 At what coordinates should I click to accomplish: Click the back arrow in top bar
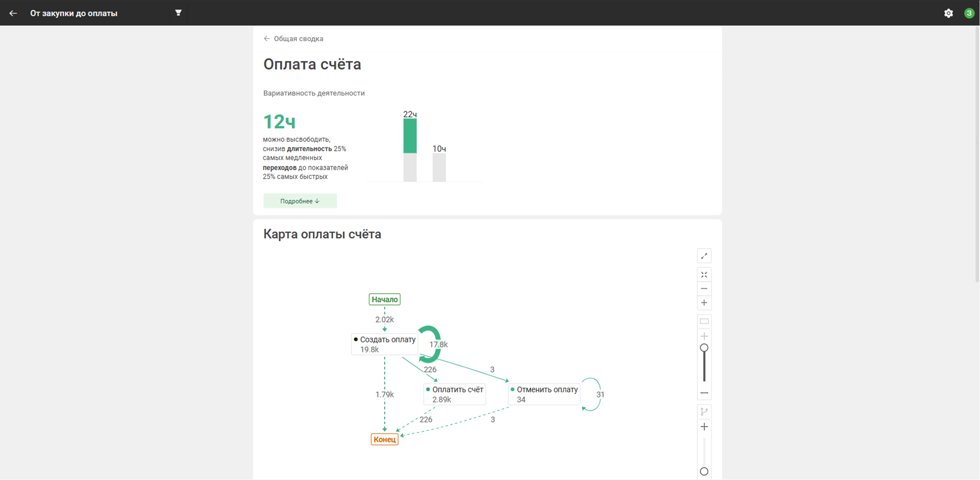click(13, 13)
